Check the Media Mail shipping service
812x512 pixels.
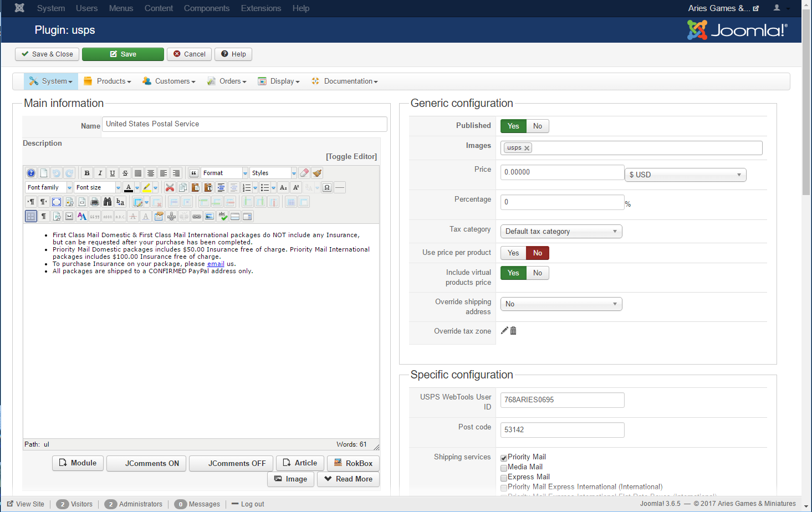[x=504, y=468]
